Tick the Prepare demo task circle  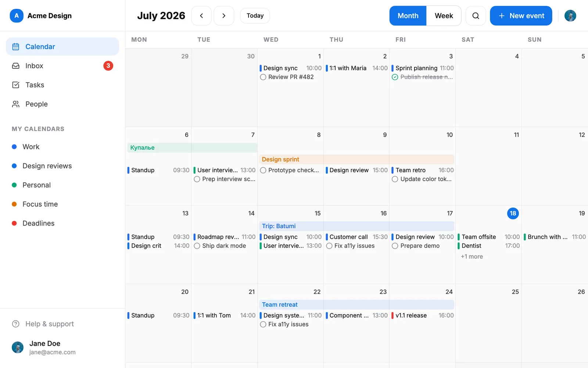click(x=395, y=246)
